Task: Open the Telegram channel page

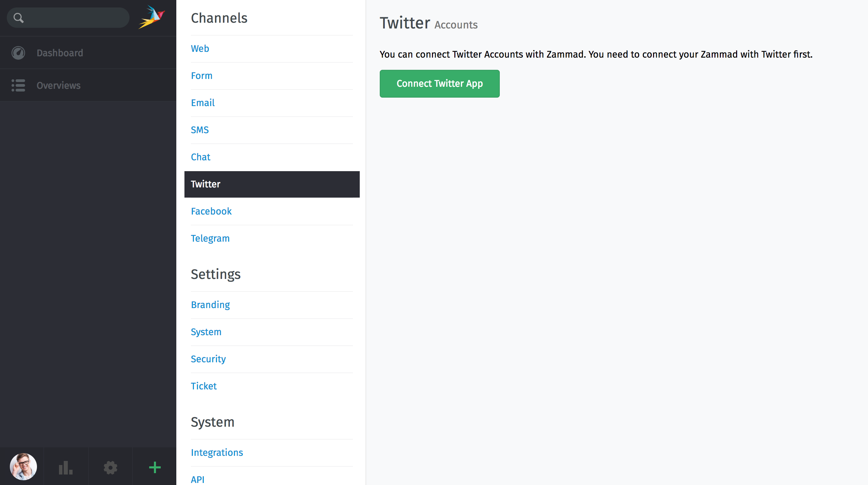Action: (210, 239)
